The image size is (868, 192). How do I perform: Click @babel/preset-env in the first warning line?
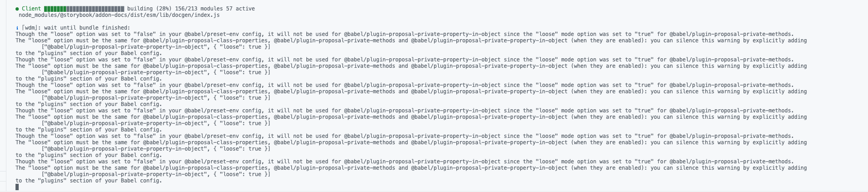tap(211, 34)
